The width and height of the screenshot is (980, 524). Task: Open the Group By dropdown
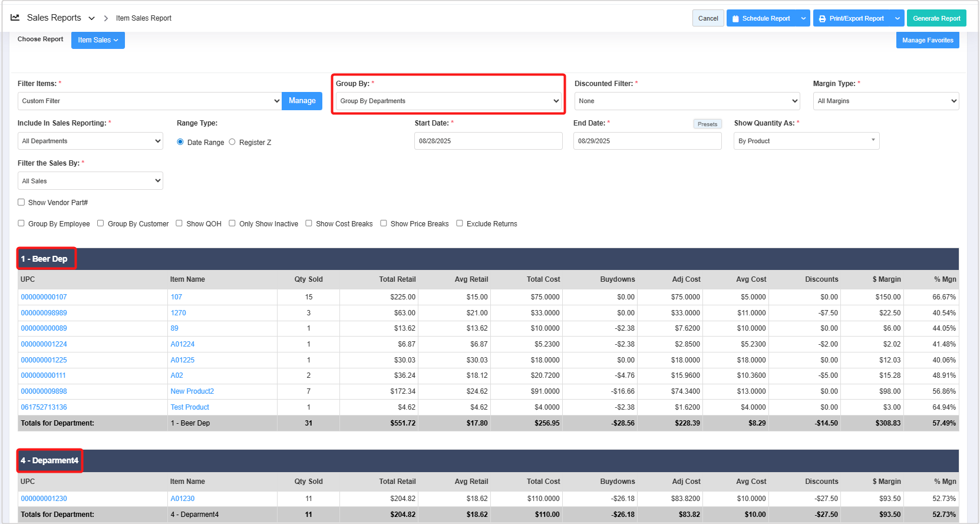pos(448,101)
